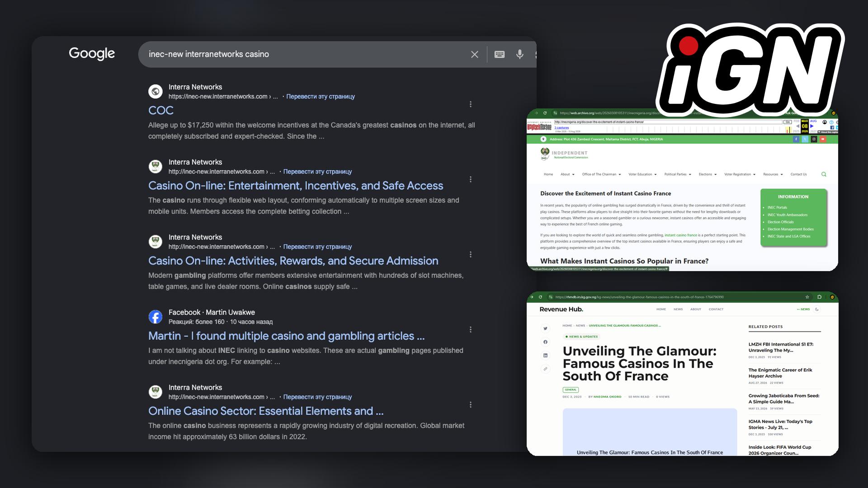Viewport: 868px width, 488px height.
Task: Follow the 'instant casino france' inline link
Action: point(680,235)
